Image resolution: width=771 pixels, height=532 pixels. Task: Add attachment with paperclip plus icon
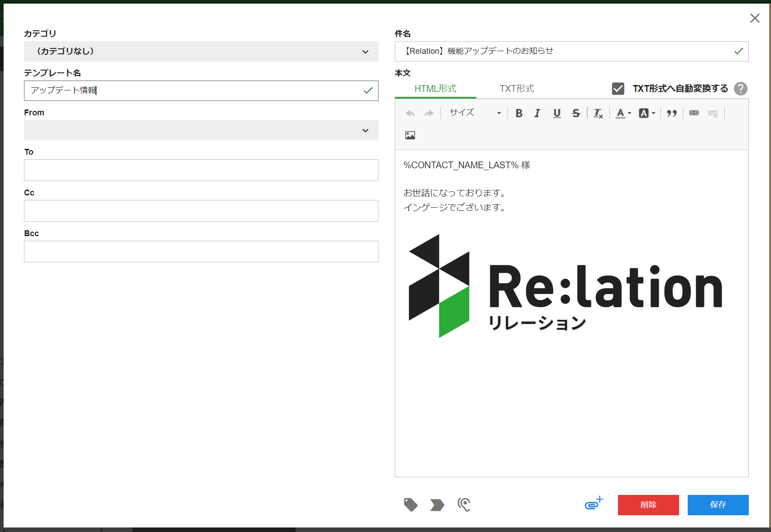(x=594, y=503)
